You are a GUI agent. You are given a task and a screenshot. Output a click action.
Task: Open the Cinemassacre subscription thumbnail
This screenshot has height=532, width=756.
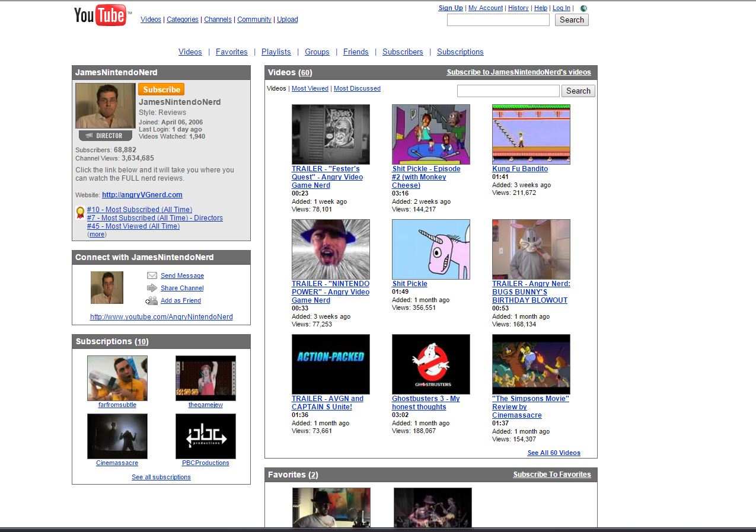coord(117,437)
